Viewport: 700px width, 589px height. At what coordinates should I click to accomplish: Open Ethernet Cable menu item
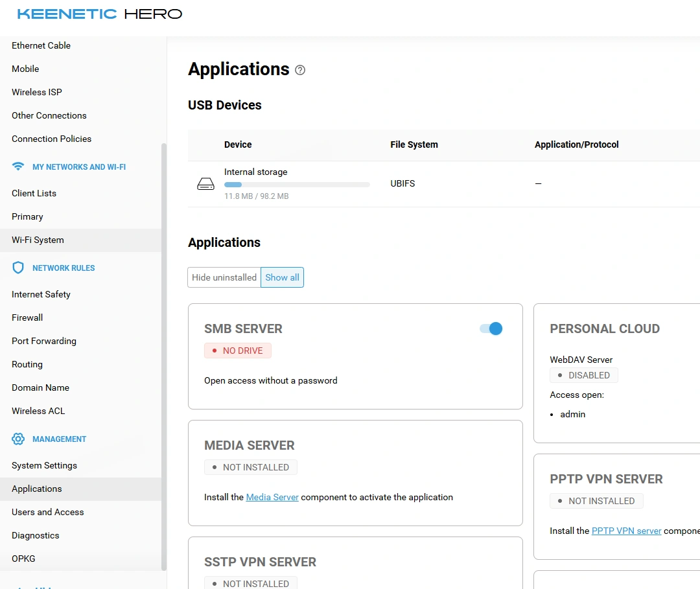(x=41, y=45)
